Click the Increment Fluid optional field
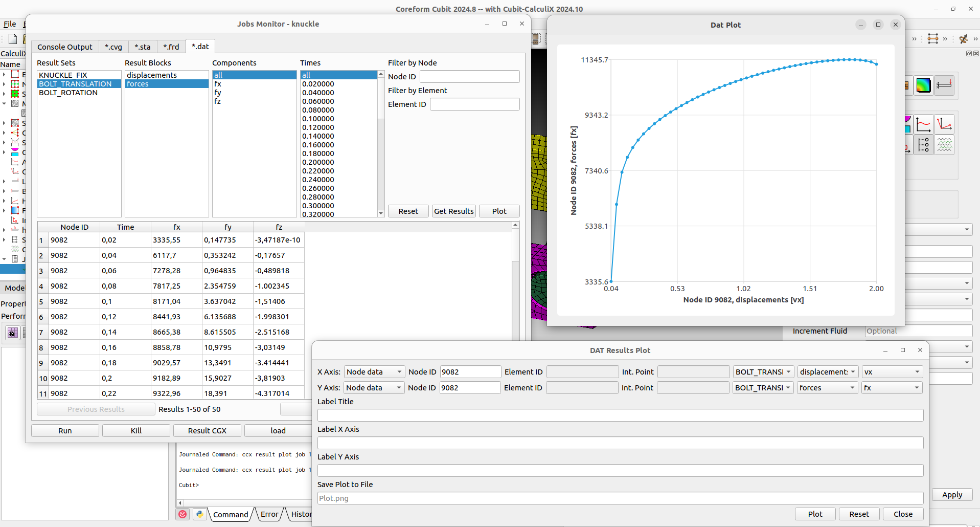 (918, 331)
